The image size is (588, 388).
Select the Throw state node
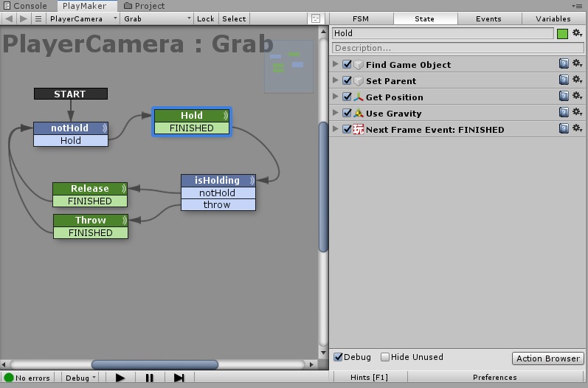click(x=90, y=220)
